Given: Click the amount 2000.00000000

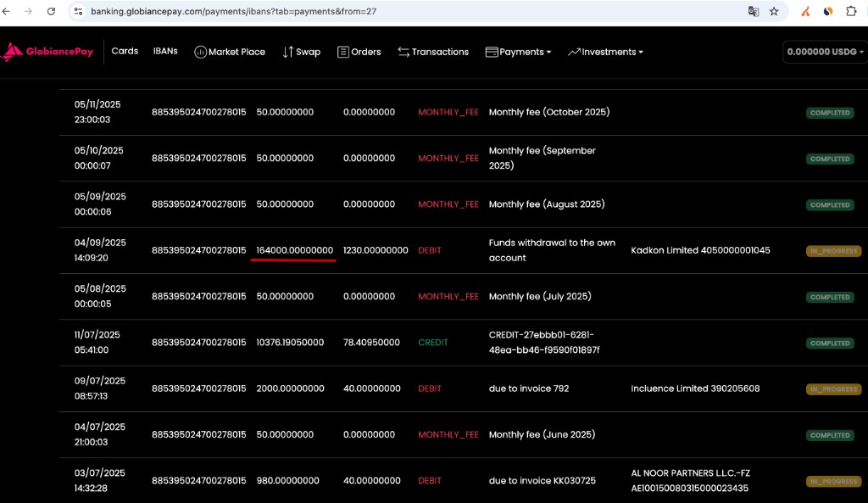Looking at the screenshot, I should coord(290,388).
